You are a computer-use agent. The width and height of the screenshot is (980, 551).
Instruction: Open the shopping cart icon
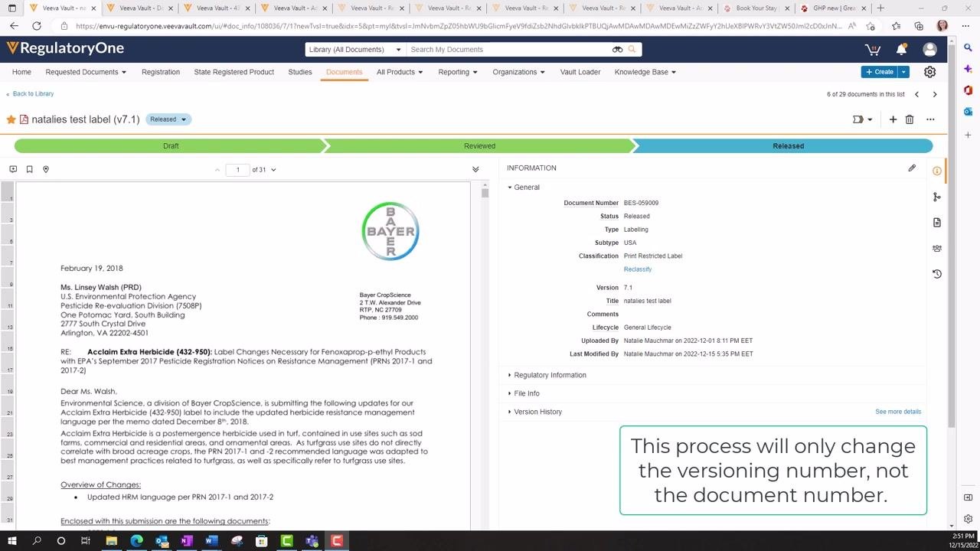(872, 50)
